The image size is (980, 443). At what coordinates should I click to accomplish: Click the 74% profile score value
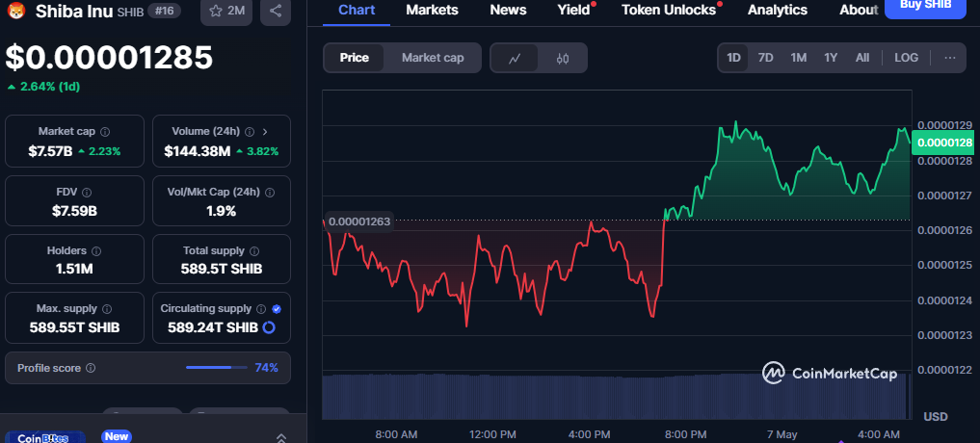(266, 367)
